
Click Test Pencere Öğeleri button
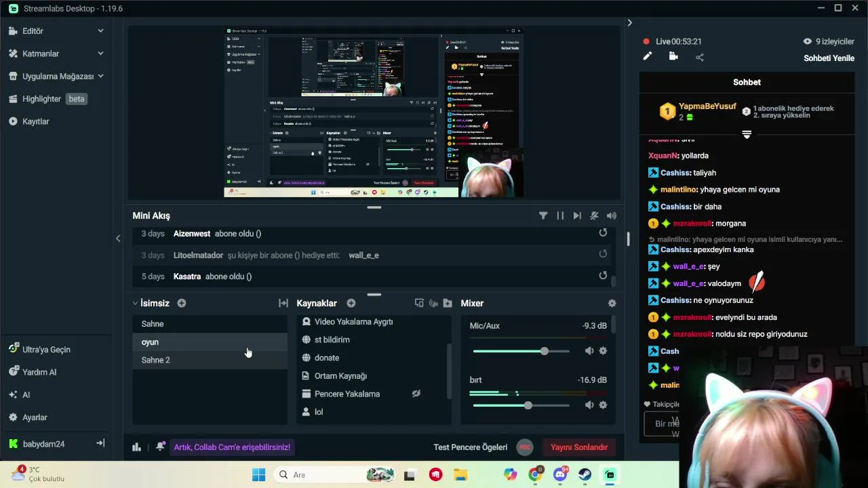471,447
